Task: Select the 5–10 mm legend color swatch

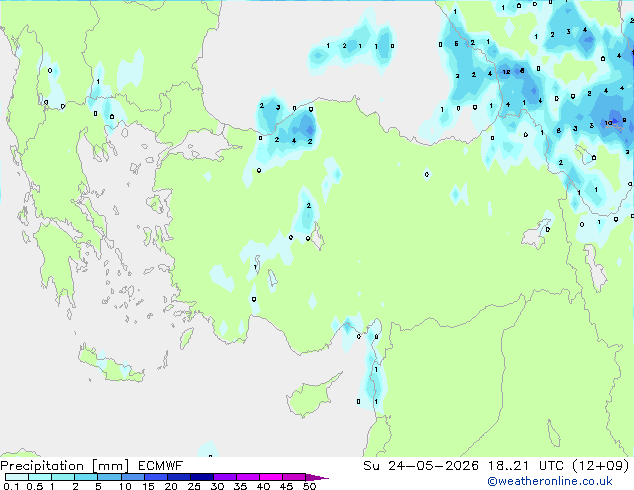Action: point(109,477)
